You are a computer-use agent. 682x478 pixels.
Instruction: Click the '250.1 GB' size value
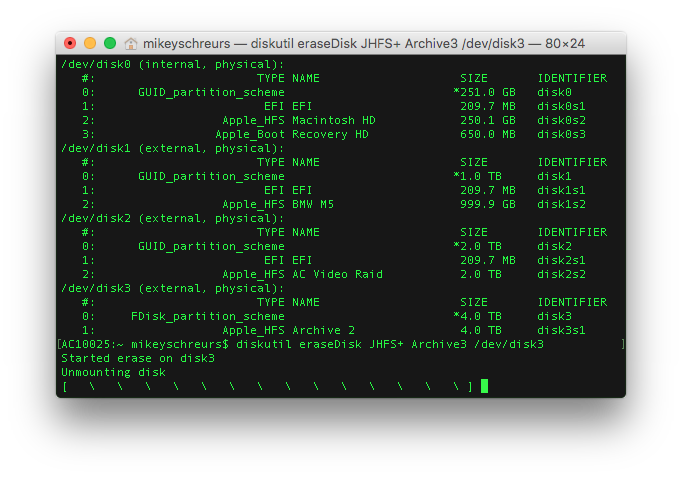[x=488, y=120]
